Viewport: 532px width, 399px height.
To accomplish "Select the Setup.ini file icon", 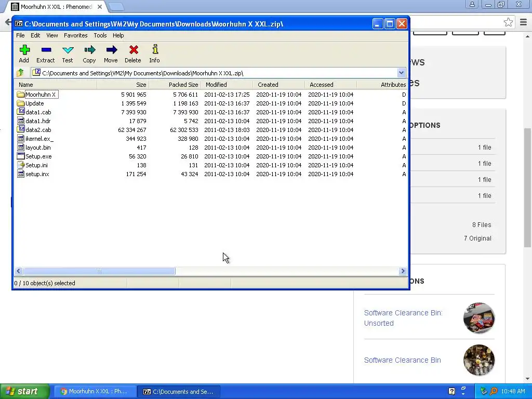I will (20, 165).
